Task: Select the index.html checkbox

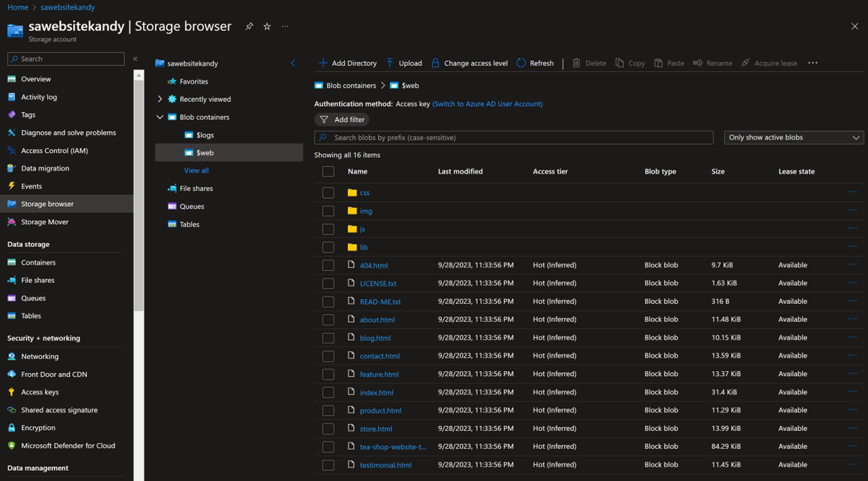Action: coord(328,393)
